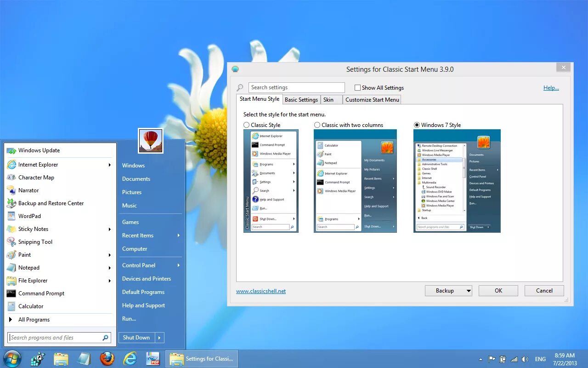588x368 pixels.
Task: Confirm settings with the OK button
Action: 498,290
